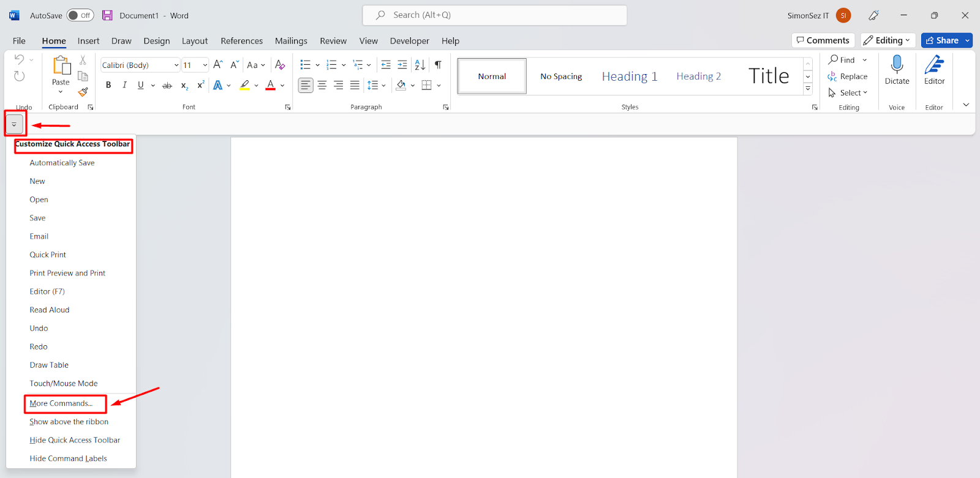980x478 pixels.
Task: Open the Editing mode dropdown
Action: [888, 40]
